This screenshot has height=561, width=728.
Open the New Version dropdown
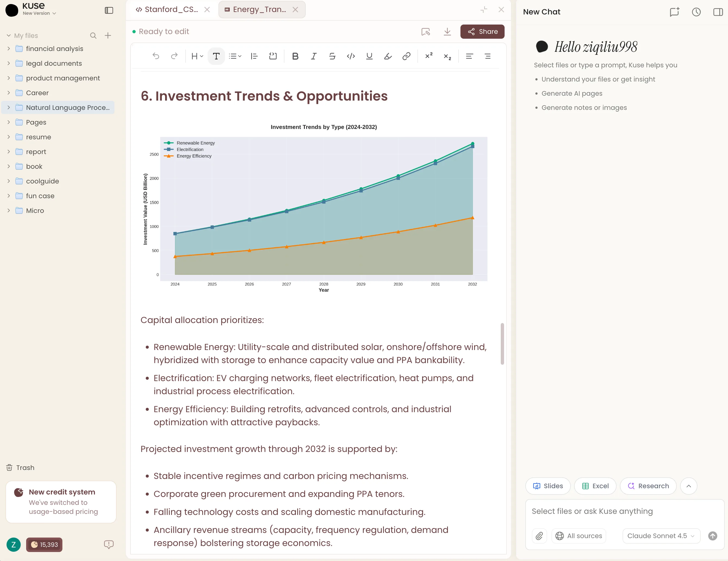pos(39,13)
